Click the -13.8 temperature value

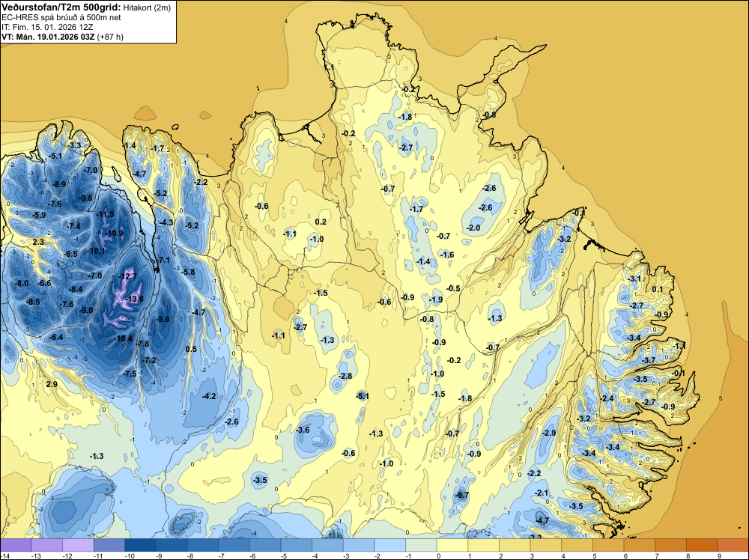pyautogui.click(x=133, y=299)
